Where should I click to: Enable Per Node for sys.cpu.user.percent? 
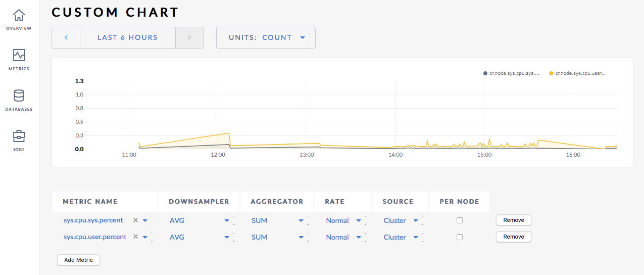(x=459, y=237)
